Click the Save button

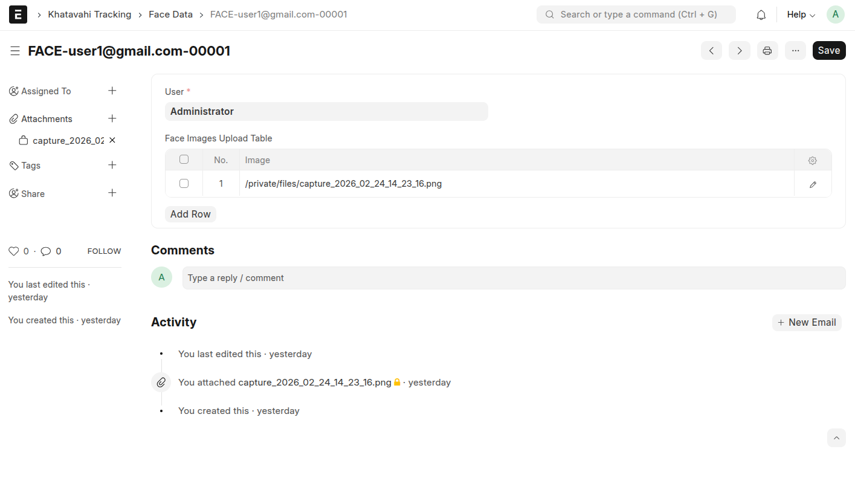tap(828, 51)
